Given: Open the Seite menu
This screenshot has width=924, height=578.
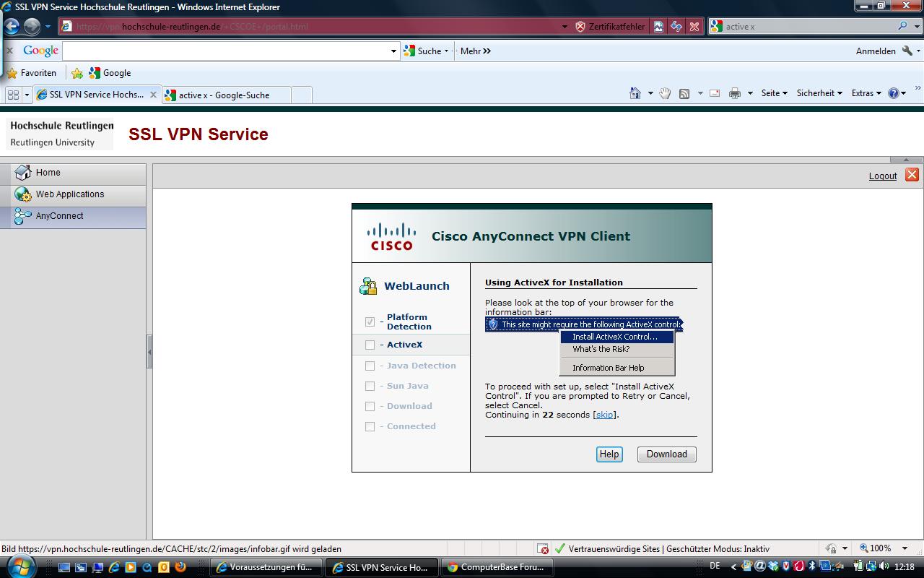Looking at the screenshot, I should pos(774,93).
